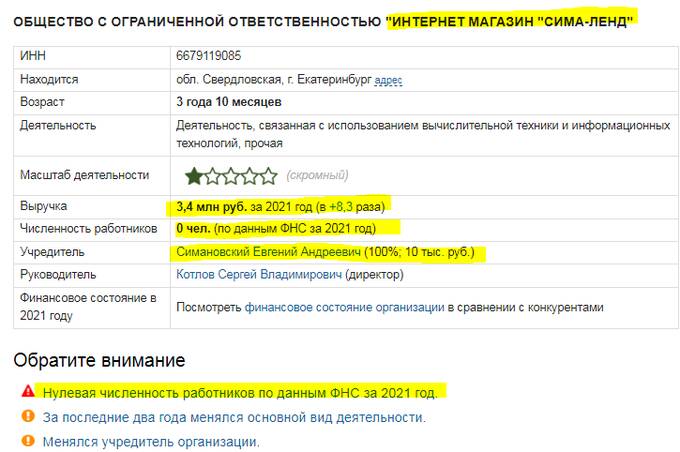
Task: Click the 'Находится' row label
Action: point(49,79)
